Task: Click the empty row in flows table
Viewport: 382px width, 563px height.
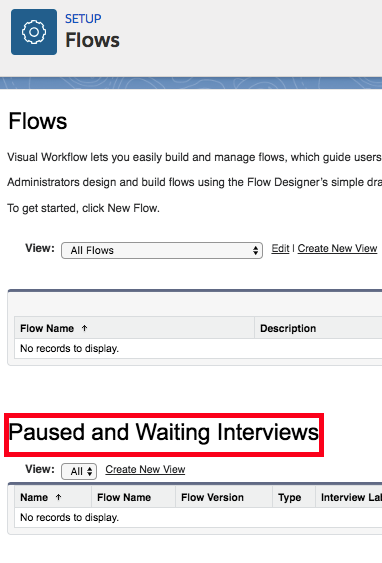Action: tap(198, 348)
